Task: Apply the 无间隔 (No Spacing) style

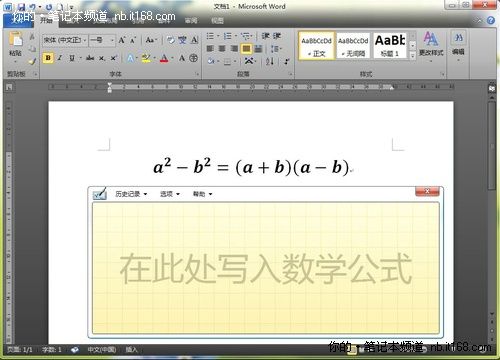Action: click(353, 46)
